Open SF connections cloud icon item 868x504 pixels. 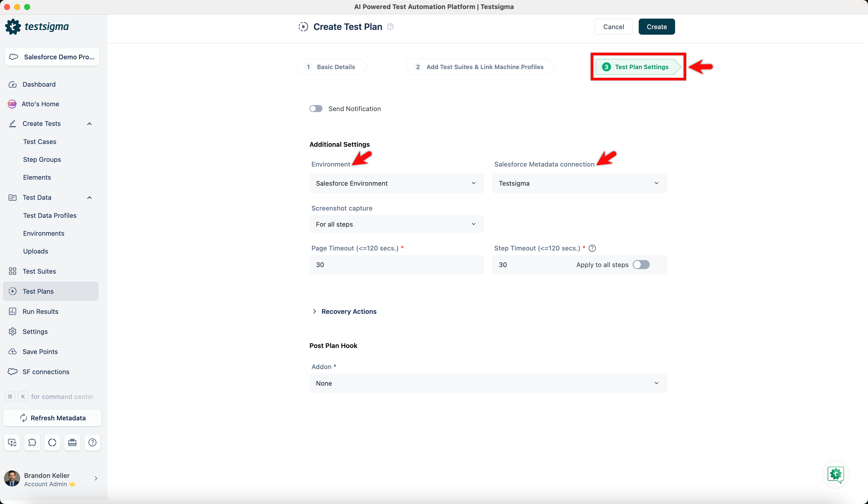coord(46,372)
